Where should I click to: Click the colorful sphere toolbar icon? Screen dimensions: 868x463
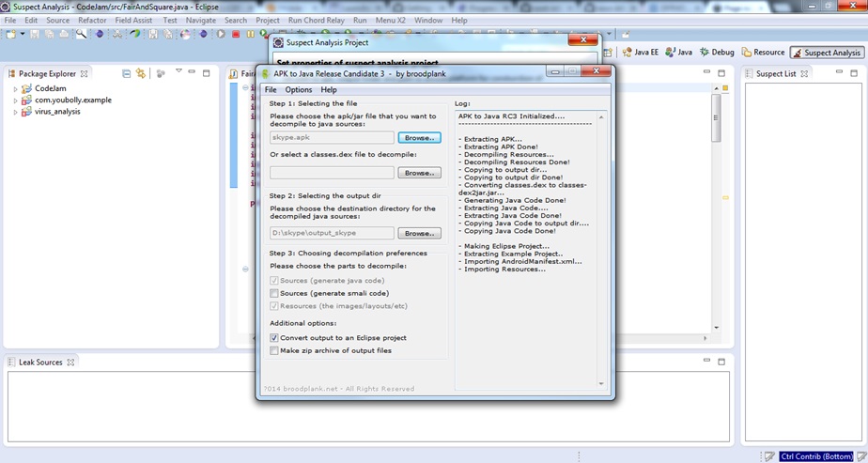[x=185, y=34]
